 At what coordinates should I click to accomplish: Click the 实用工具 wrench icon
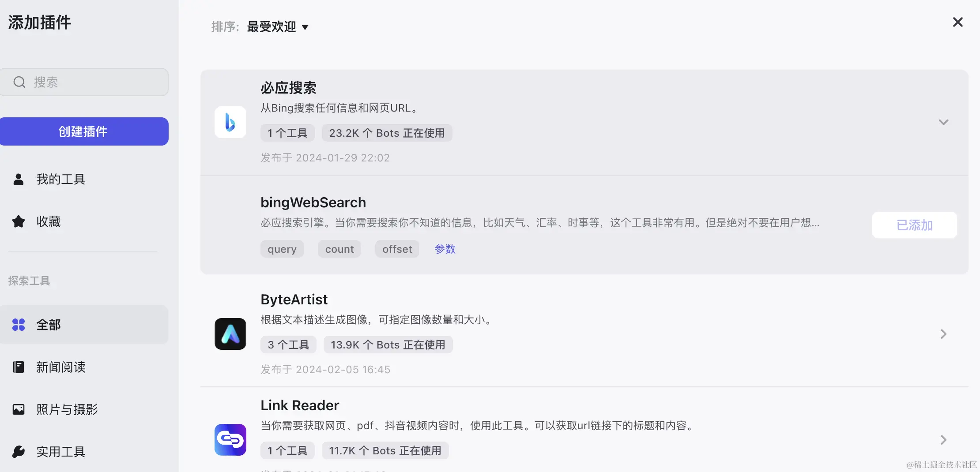click(x=18, y=451)
